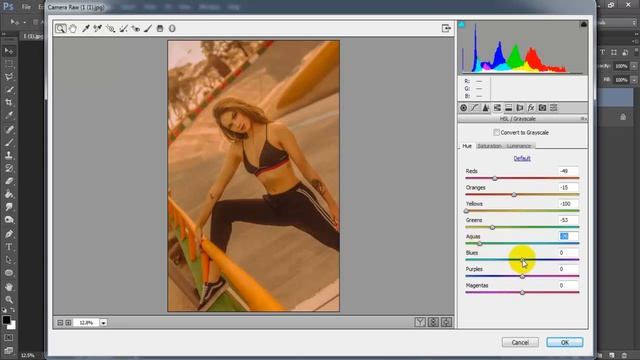640x360 pixels.
Task: Click the zoom in plus button
Action: (x=68, y=322)
